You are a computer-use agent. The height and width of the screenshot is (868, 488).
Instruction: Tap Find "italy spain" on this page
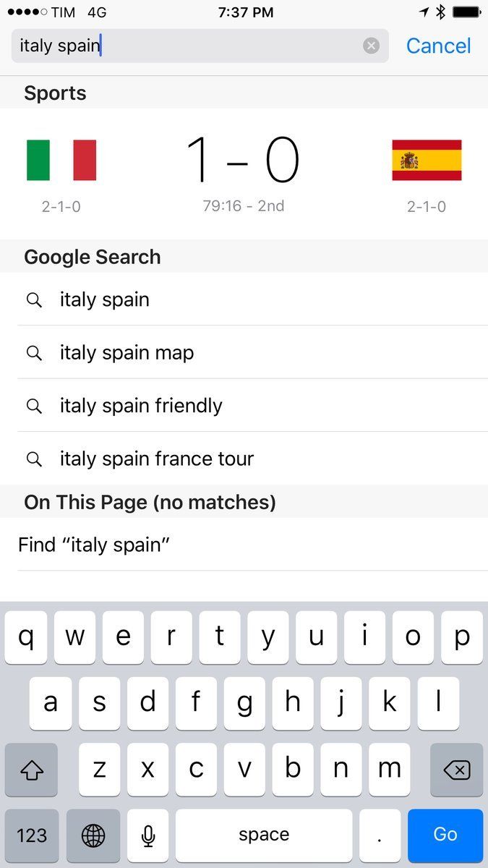(94, 544)
